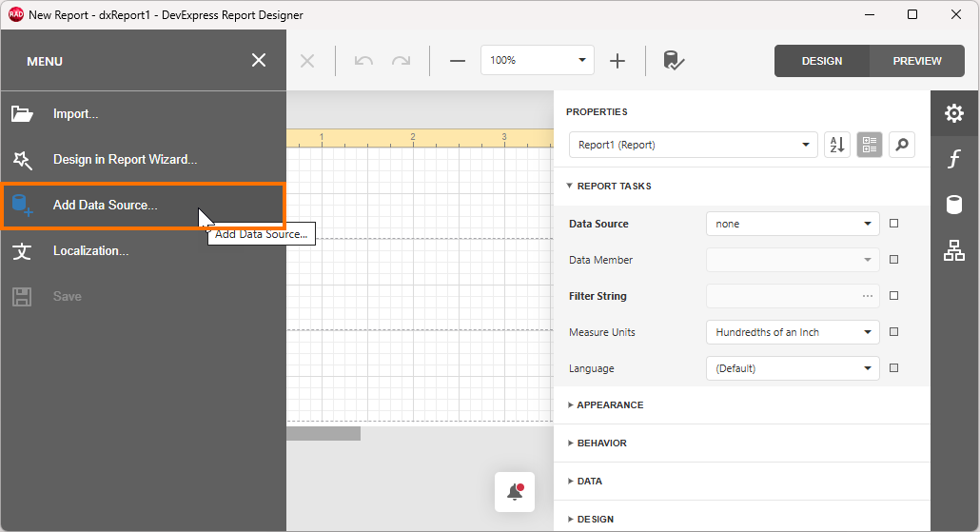Validate bindings database check icon
This screenshot has width=980, height=532.
click(x=674, y=61)
